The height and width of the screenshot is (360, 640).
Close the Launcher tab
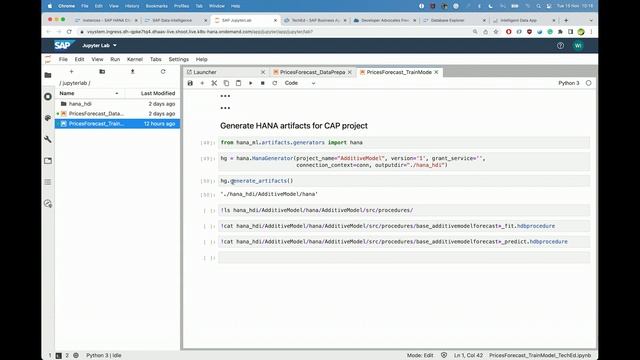point(263,72)
